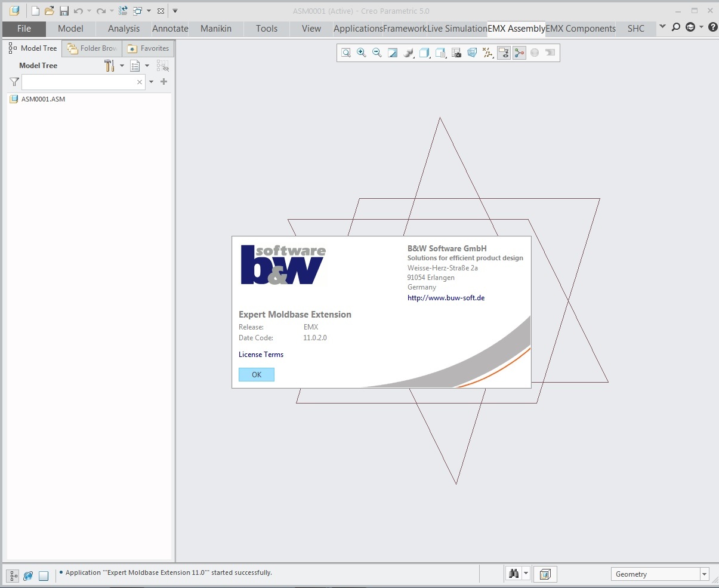Close the current window via toolbar icon

161,11
